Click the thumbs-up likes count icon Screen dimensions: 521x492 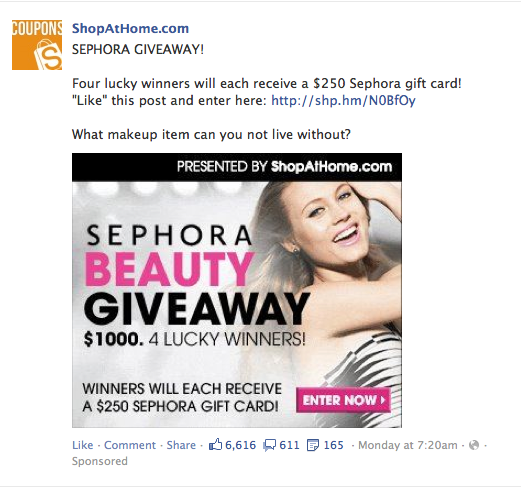pos(215,445)
